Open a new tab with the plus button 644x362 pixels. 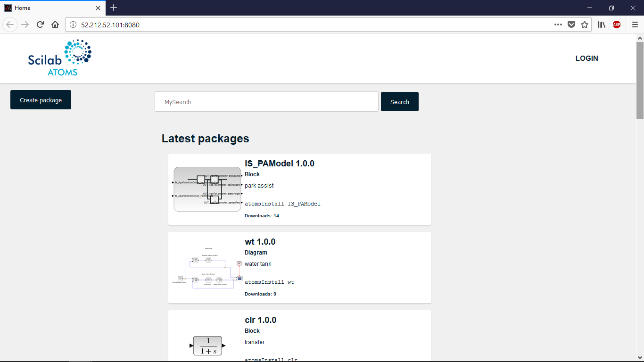114,8
